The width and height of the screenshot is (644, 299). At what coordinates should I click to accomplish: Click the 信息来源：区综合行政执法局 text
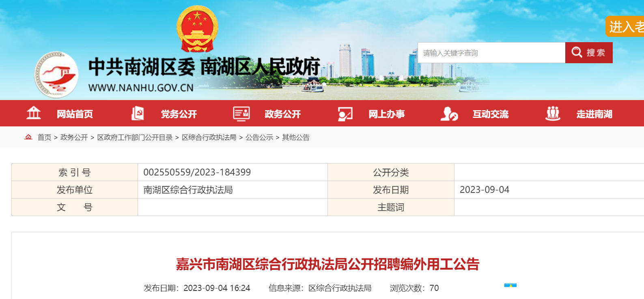pyautogui.click(x=320, y=288)
